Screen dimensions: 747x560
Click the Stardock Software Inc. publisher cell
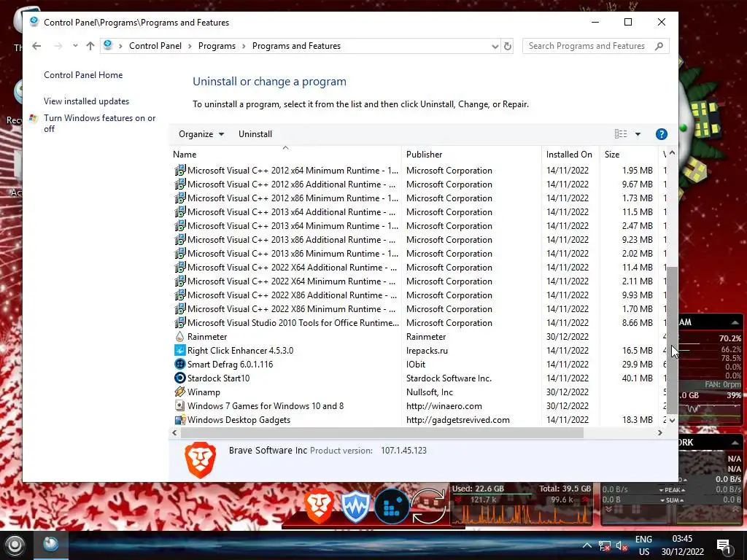[449, 378]
